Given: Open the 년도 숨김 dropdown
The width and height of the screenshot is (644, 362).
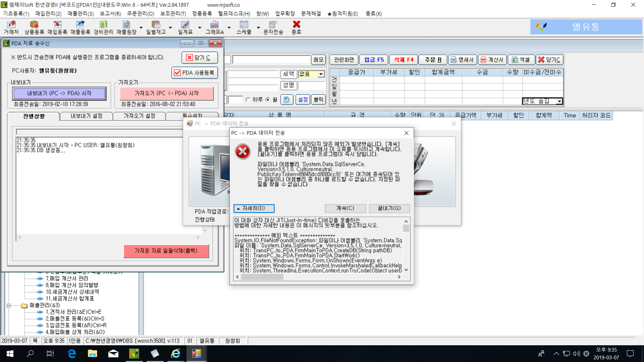Looking at the screenshot, I should pos(542,101).
